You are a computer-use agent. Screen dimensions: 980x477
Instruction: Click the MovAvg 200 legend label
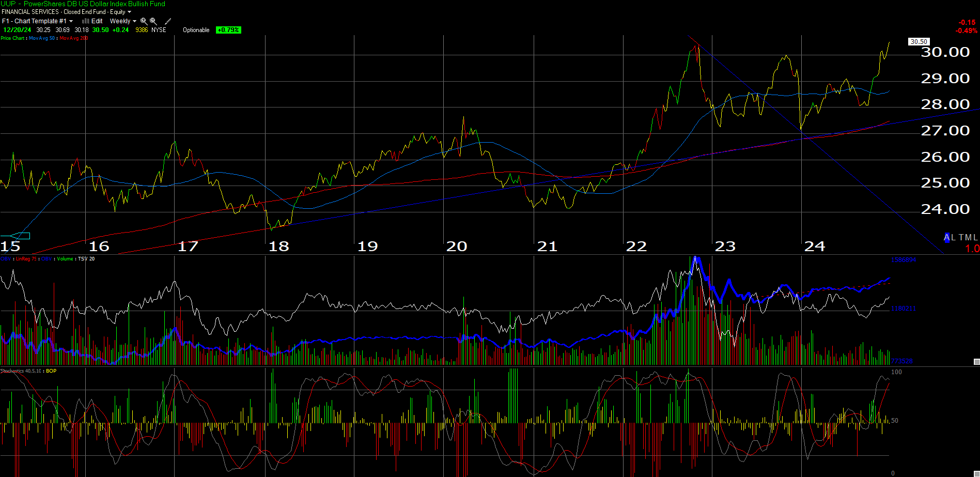tap(74, 38)
